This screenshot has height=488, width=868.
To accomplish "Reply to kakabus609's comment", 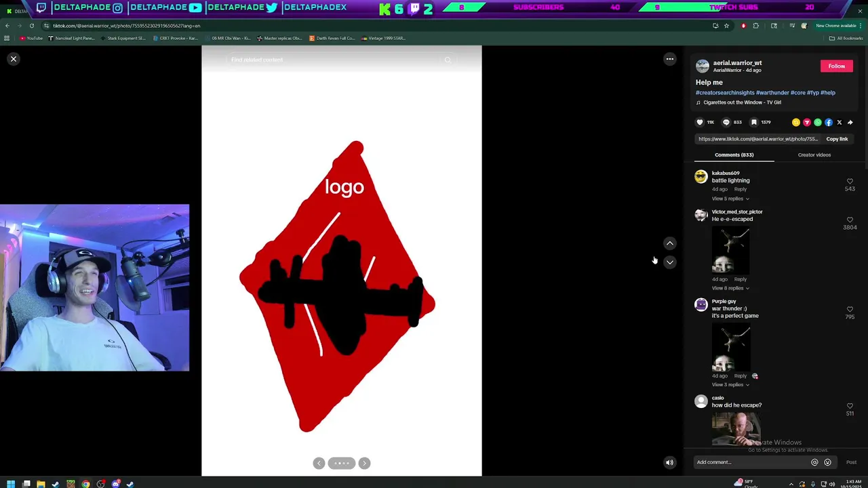I will tap(741, 189).
